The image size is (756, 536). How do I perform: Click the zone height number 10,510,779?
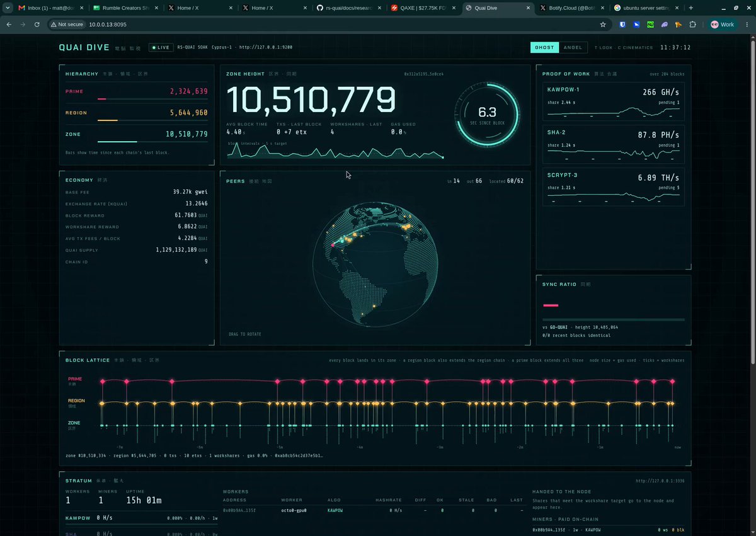point(311,100)
